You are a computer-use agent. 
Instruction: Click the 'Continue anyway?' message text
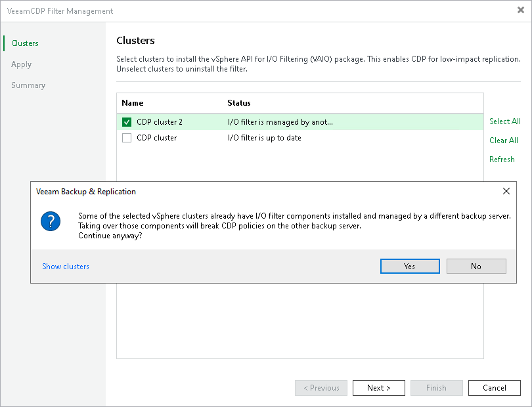[x=110, y=236]
